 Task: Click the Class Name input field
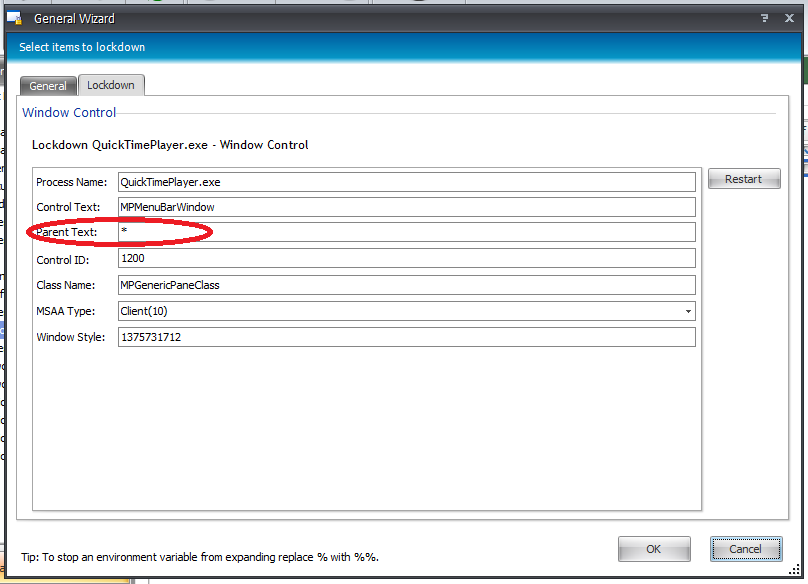tap(405, 285)
